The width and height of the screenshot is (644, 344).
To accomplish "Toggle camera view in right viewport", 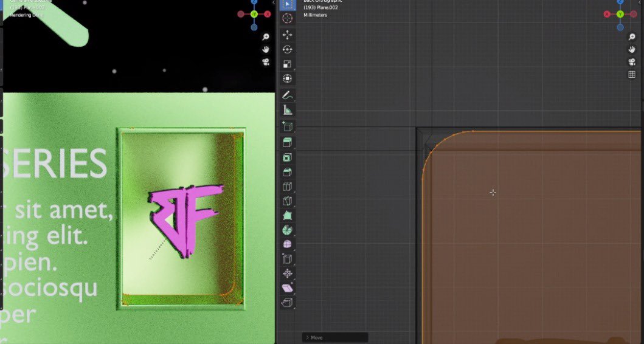I will point(632,62).
